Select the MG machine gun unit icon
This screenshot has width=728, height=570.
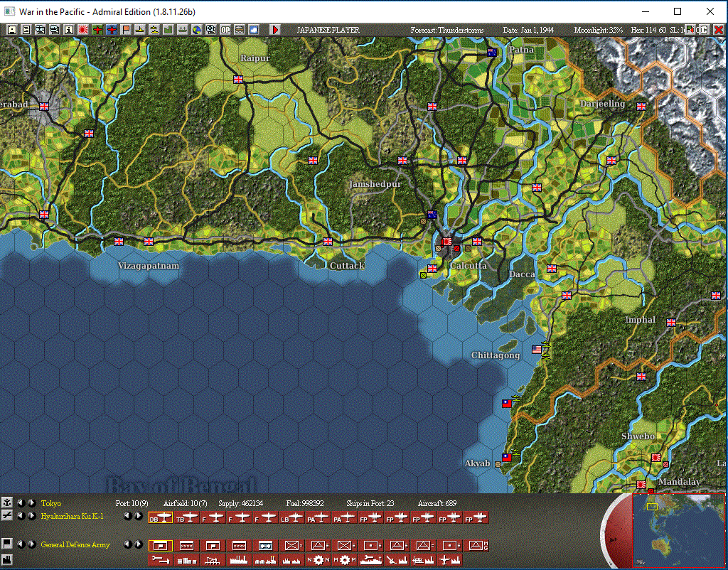[x=477, y=545]
